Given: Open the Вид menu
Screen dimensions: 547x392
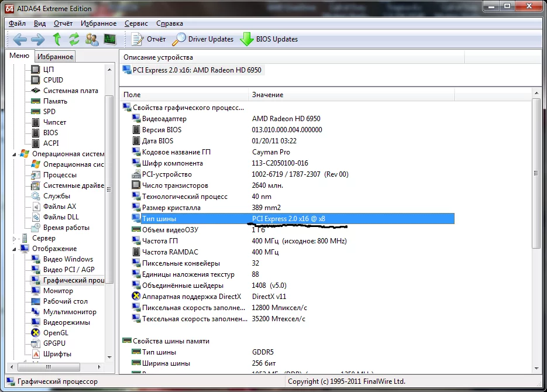Looking at the screenshot, I should coord(40,23).
